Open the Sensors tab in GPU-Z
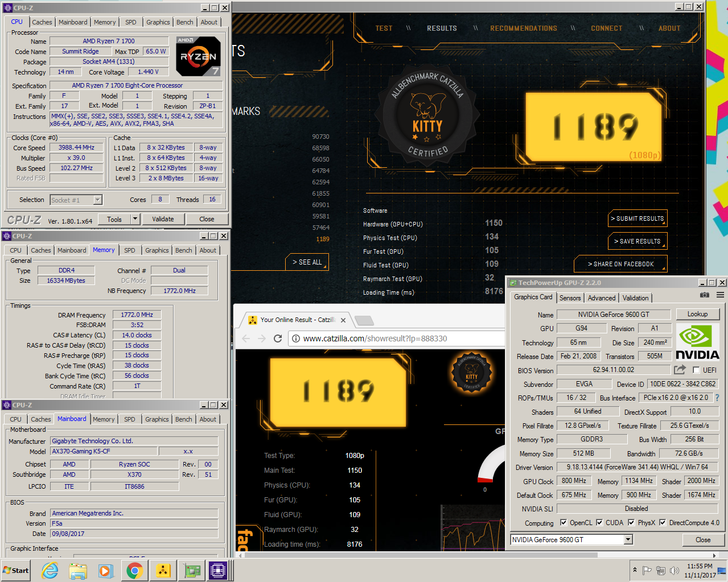 tap(570, 298)
